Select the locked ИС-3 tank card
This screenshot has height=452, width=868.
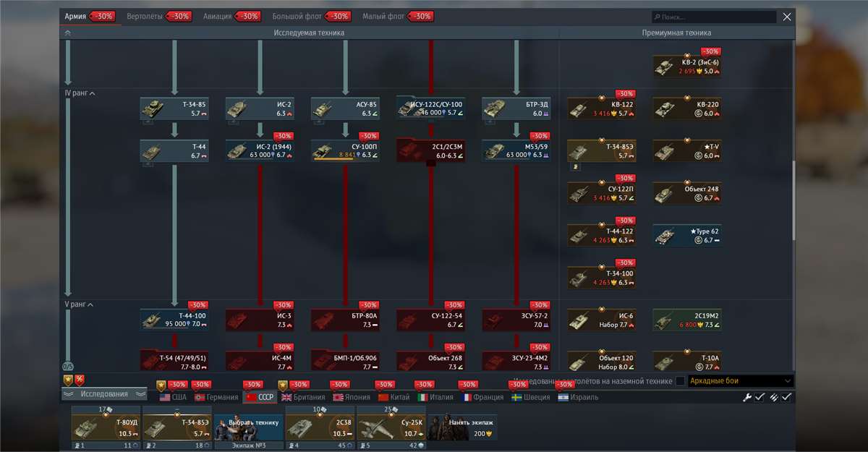pyautogui.click(x=260, y=320)
